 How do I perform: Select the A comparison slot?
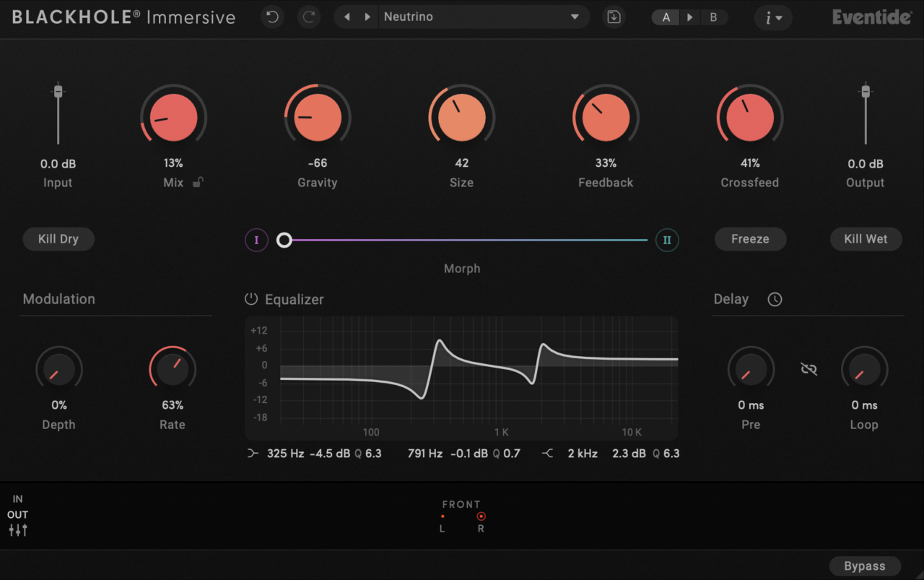pos(666,17)
